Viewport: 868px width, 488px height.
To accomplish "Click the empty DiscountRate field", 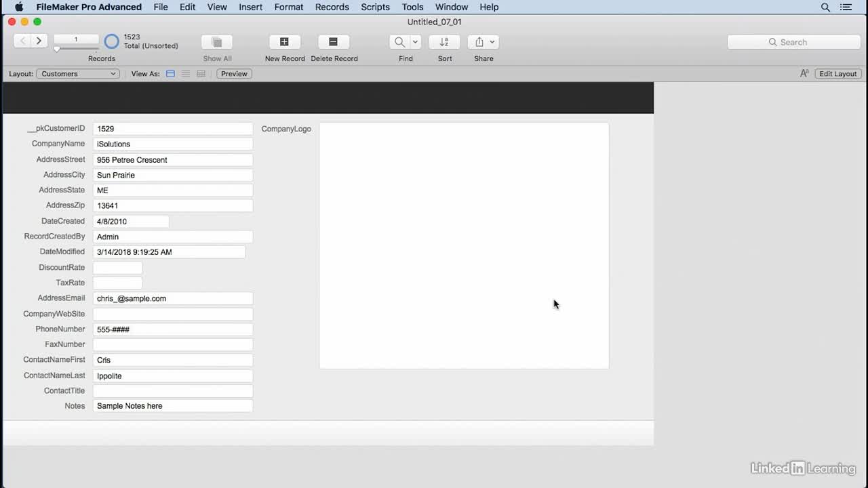I will click(117, 268).
